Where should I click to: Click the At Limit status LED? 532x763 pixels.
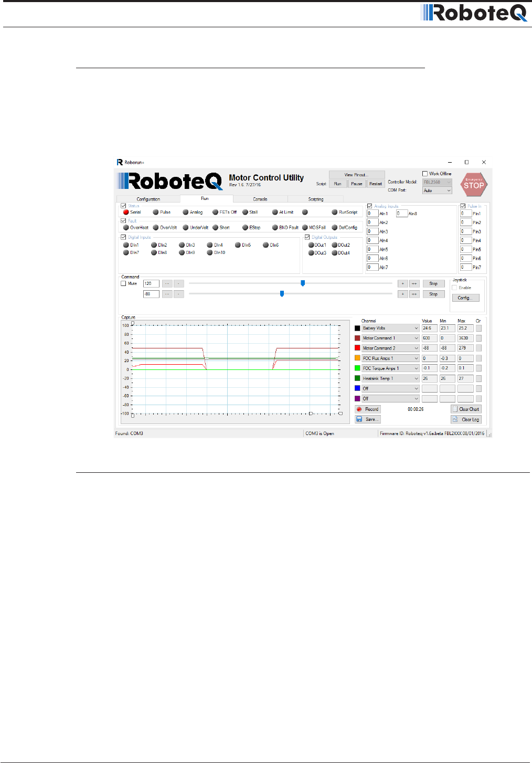pyautogui.click(x=275, y=212)
